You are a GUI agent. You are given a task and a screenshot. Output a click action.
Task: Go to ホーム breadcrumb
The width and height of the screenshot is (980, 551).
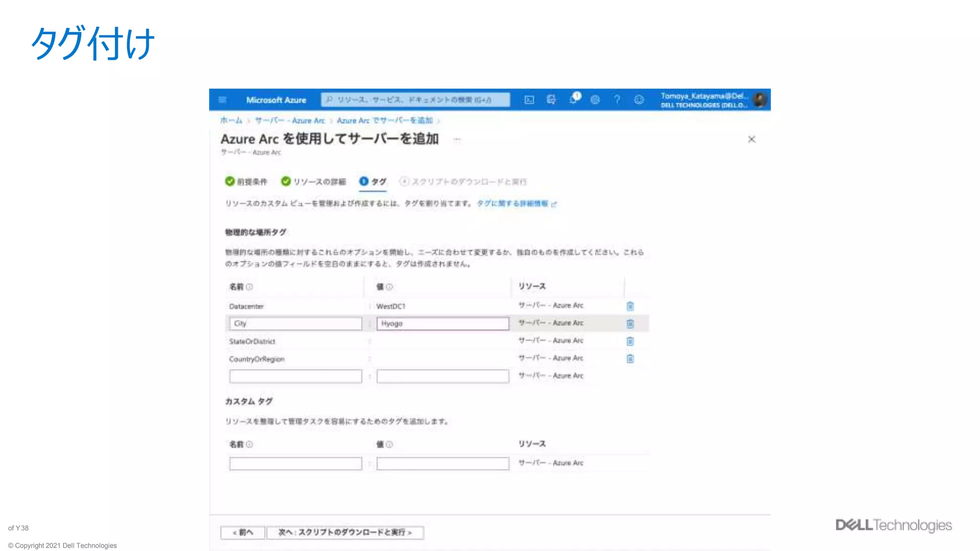[x=231, y=121]
